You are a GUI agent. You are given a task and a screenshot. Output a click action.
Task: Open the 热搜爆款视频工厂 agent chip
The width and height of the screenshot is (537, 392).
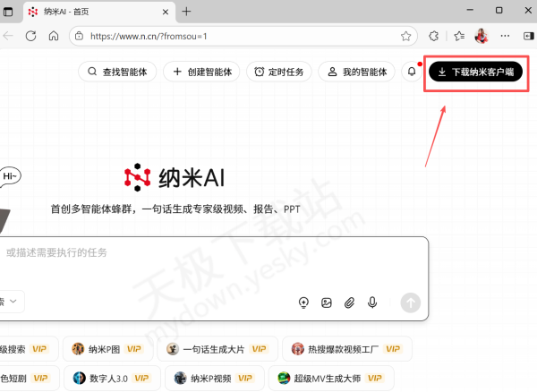point(346,349)
